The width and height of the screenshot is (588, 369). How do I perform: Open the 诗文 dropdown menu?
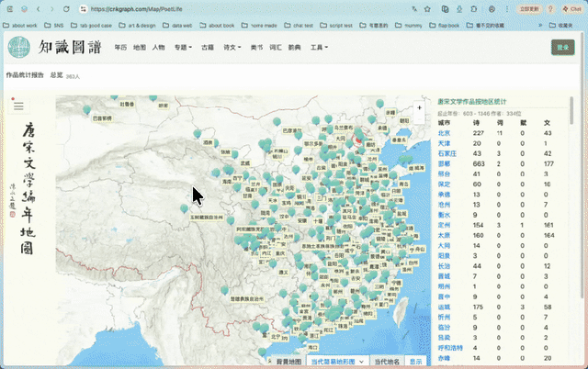[232, 47]
